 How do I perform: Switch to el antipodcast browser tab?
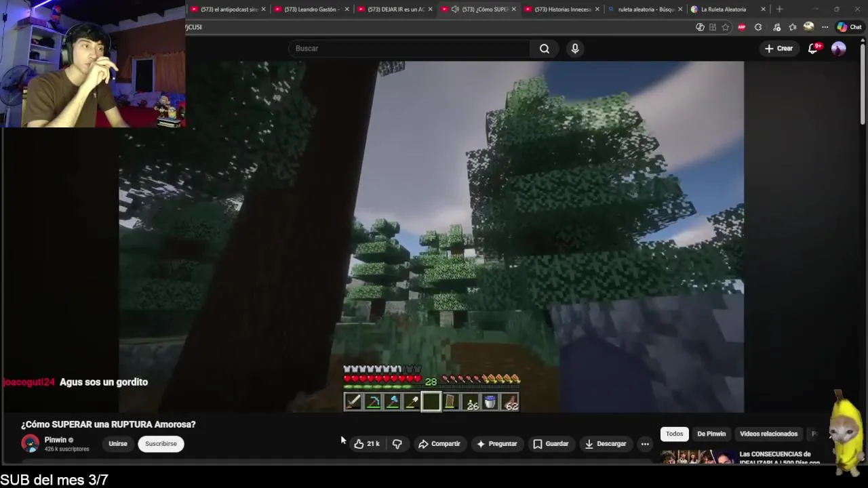[x=229, y=9]
